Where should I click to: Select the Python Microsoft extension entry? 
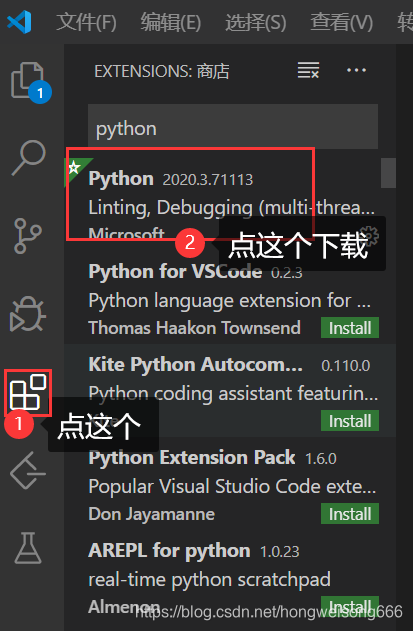[229, 204]
